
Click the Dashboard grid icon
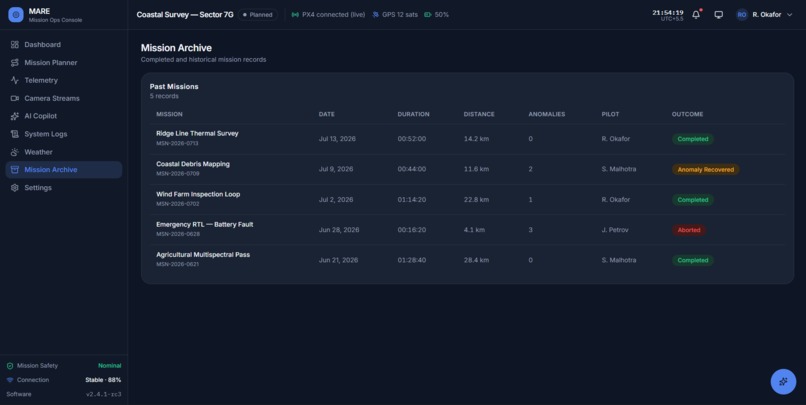pos(14,45)
